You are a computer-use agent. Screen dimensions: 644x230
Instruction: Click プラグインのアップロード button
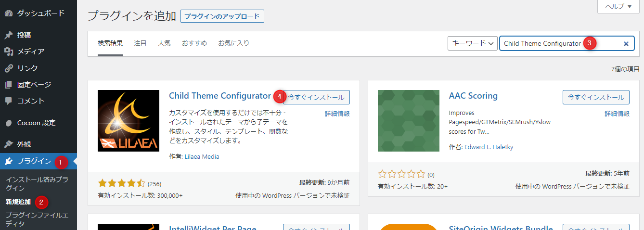coord(222,16)
